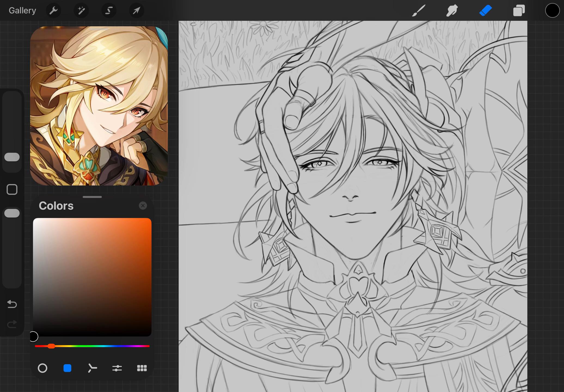Close the Colors panel

tap(143, 206)
